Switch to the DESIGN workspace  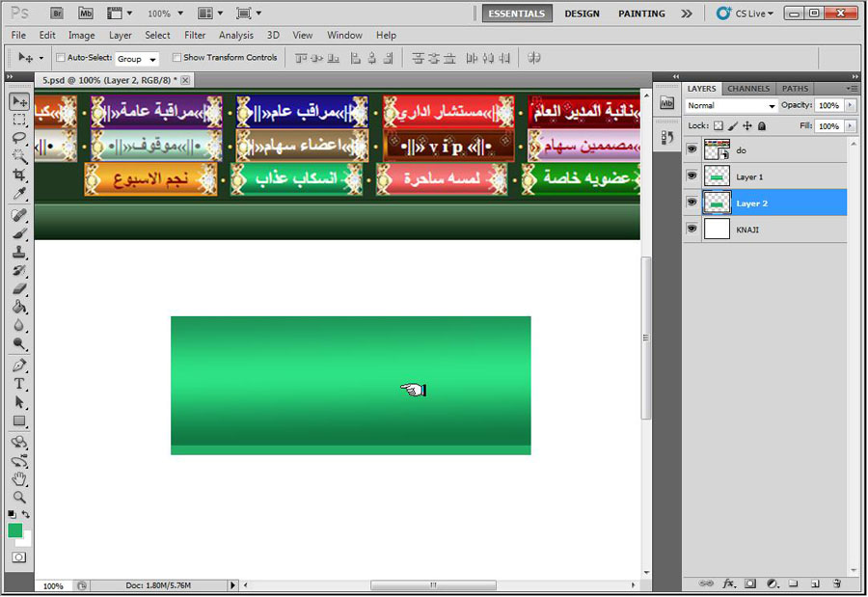pos(582,14)
